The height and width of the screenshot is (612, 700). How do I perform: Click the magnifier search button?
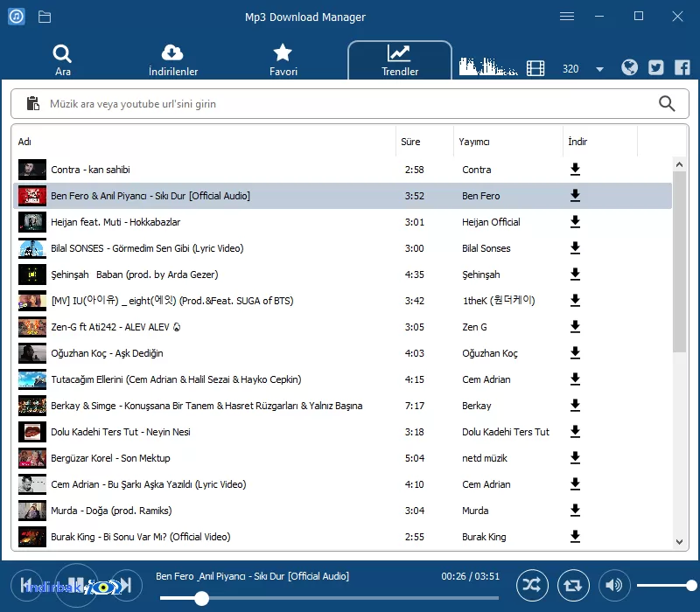[667, 103]
